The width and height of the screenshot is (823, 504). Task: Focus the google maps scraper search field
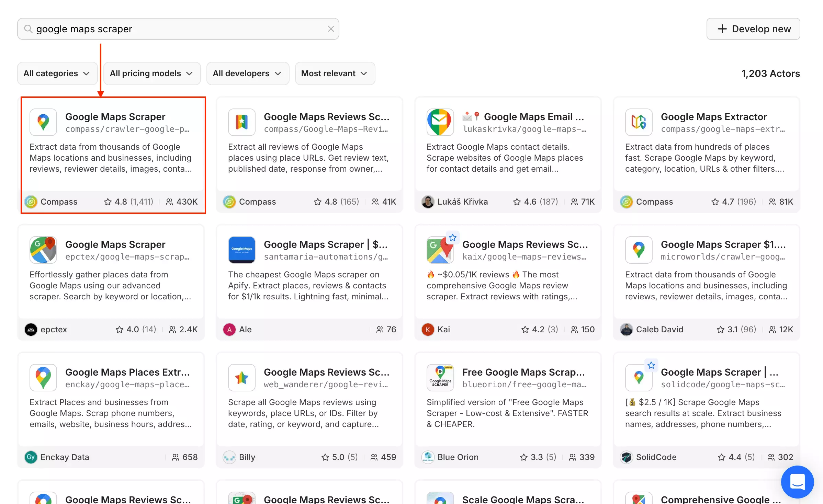[x=178, y=29]
